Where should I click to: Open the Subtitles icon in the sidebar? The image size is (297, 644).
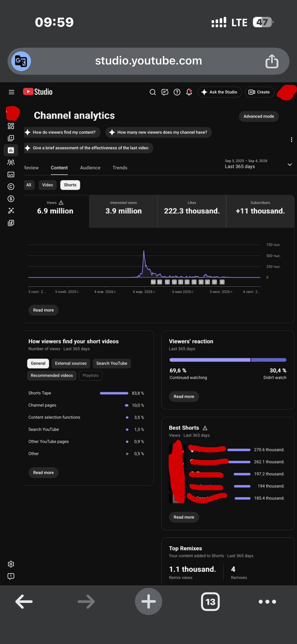pos(11,175)
